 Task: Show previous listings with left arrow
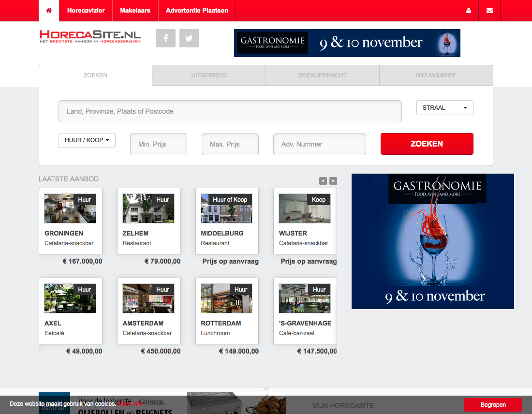323,181
